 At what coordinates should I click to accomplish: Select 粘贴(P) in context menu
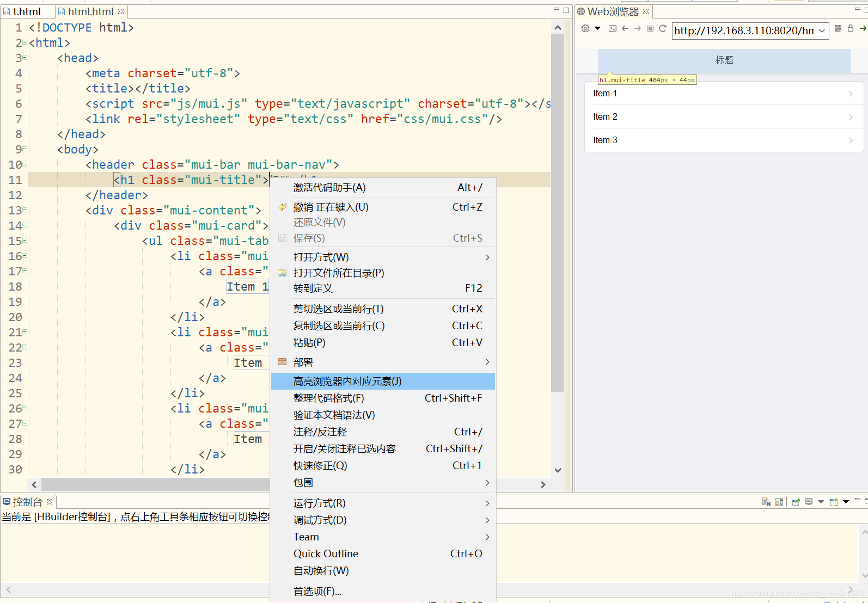click(x=383, y=343)
